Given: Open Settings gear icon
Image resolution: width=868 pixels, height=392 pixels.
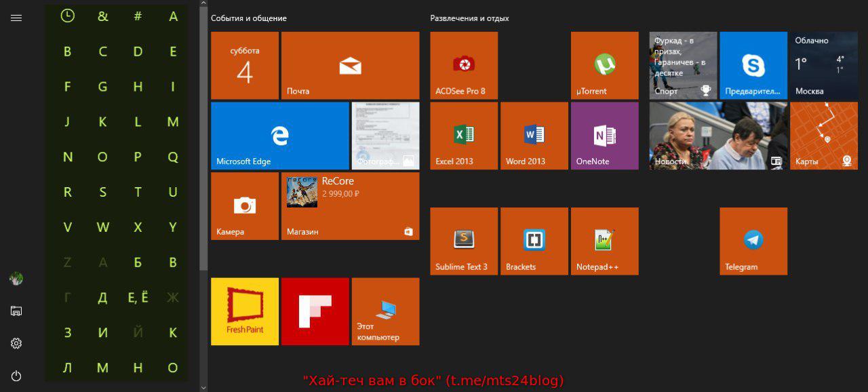Looking at the screenshot, I should coord(16,343).
